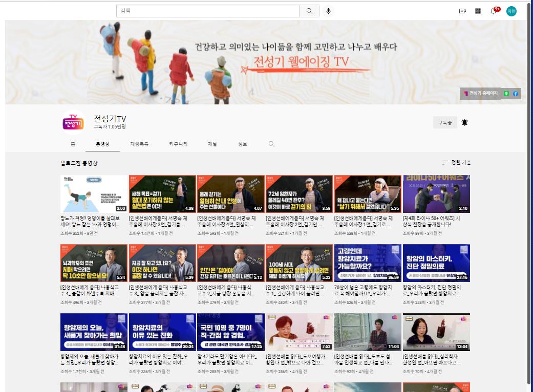The width and height of the screenshot is (533, 392).
Task: Open the green icon link on channel banner
Action: click(506, 94)
